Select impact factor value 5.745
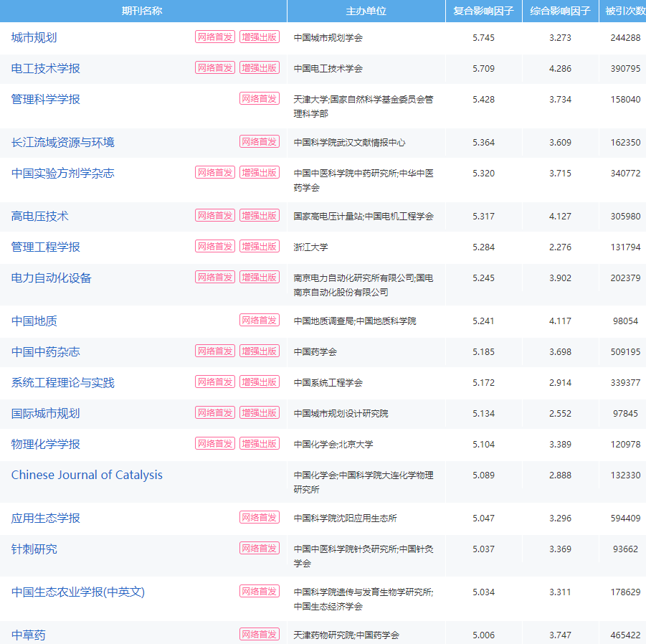 484,38
